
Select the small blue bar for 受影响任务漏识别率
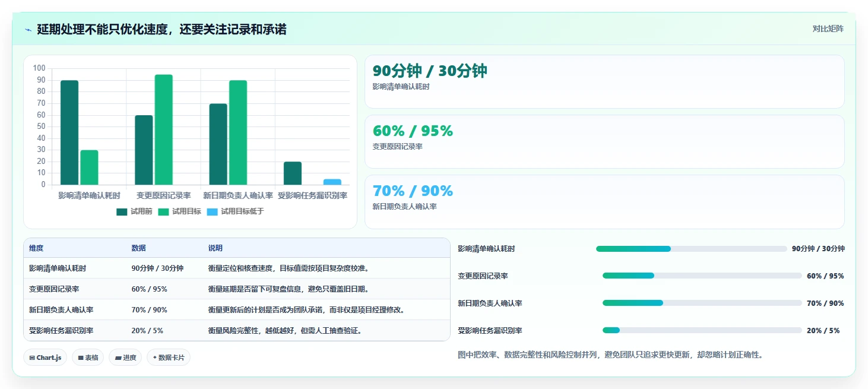coord(332,182)
